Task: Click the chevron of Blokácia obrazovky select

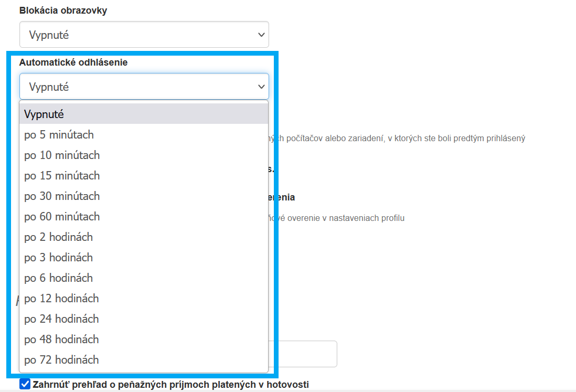Action: pos(261,35)
